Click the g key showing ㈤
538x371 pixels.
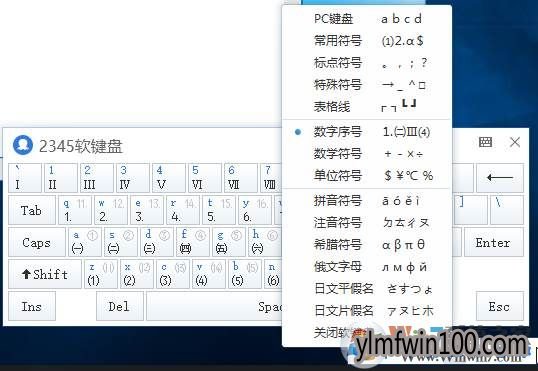coord(229,242)
